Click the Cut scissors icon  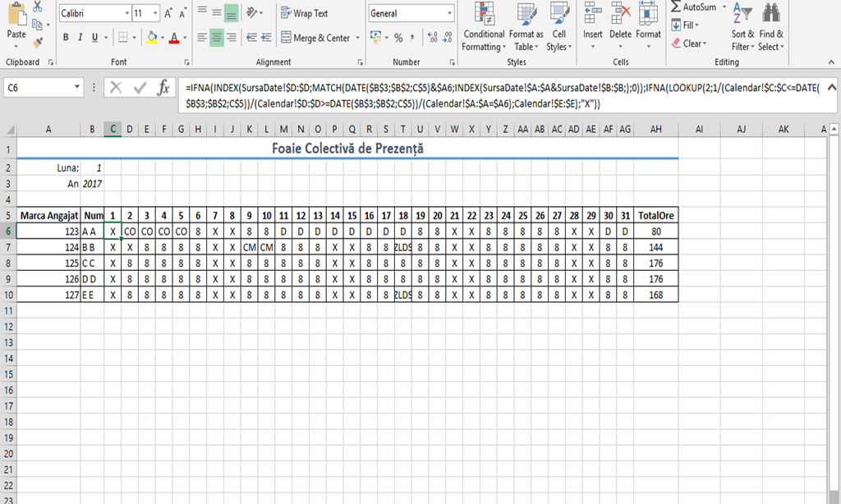[x=39, y=9]
